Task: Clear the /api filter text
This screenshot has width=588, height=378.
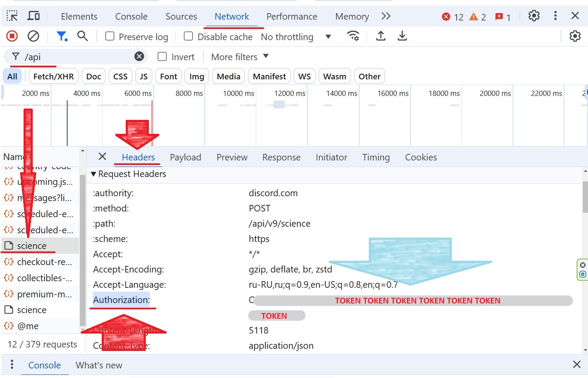Action: pos(139,56)
